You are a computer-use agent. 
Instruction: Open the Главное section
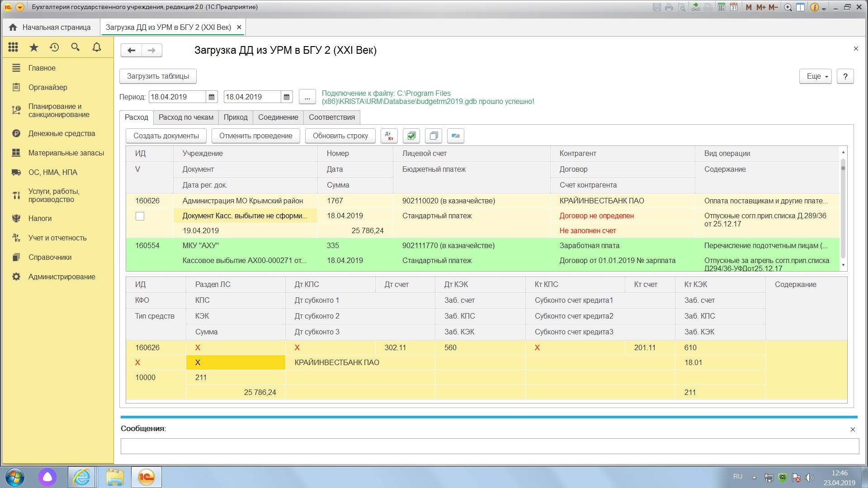(x=58, y=68)
